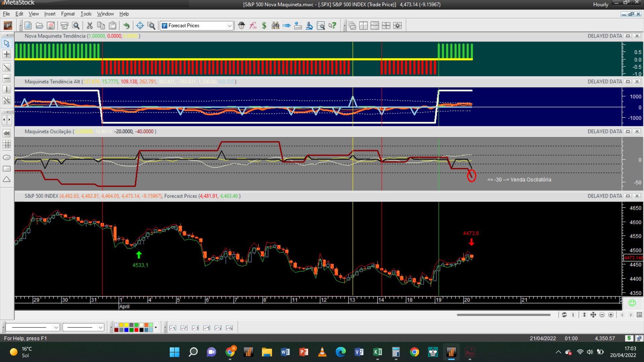Select the ellipse drawing tool
This screenshot has height=362, width=644.
click(7, 158)
